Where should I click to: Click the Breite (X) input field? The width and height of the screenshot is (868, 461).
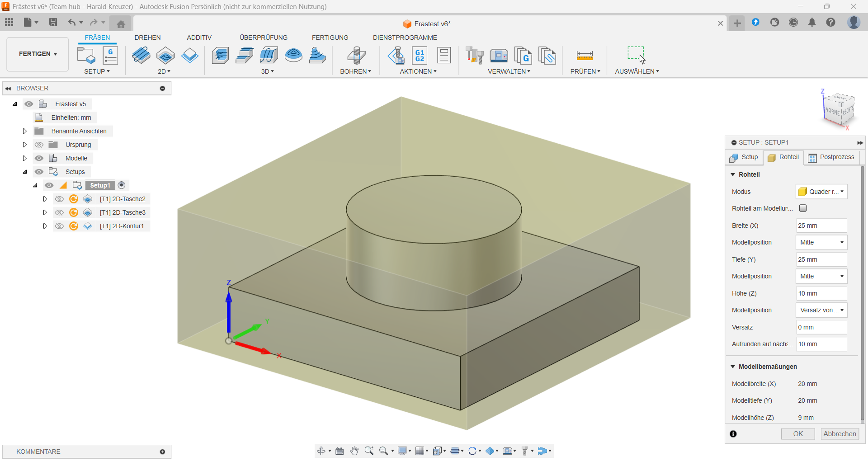(x=821, y=226)
